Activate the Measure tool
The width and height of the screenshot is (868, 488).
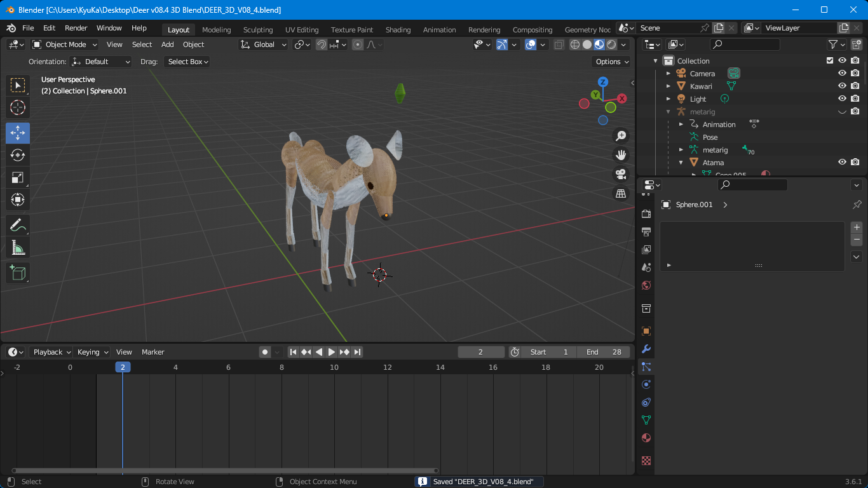point(18,247)
